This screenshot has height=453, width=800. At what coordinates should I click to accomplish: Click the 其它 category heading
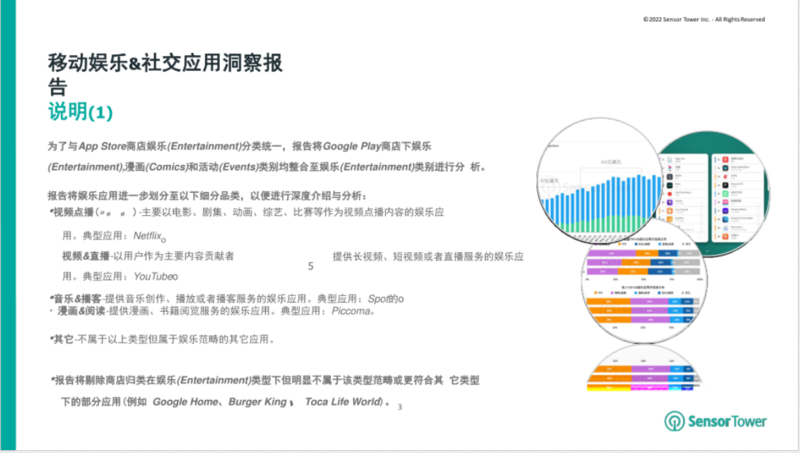64,340
